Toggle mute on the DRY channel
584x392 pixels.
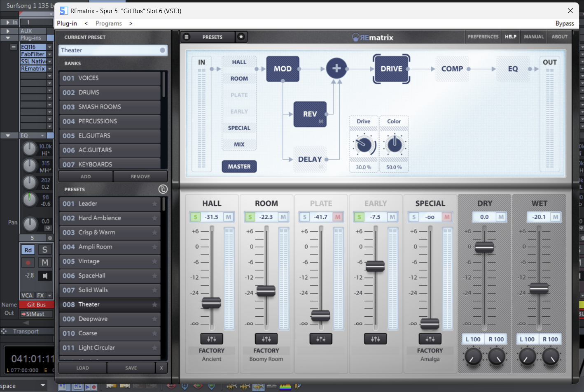(501, 217)
